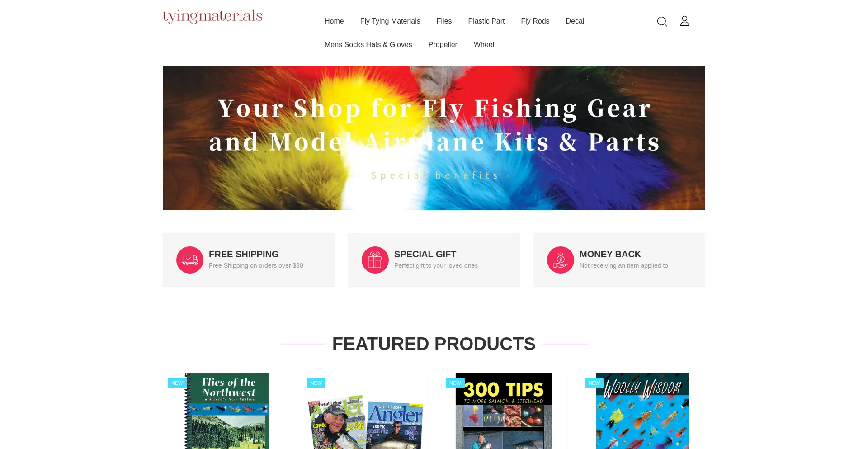Select the Propeller category
The width and height of the screenshot is (868, 449).
[x=443, y=44]
